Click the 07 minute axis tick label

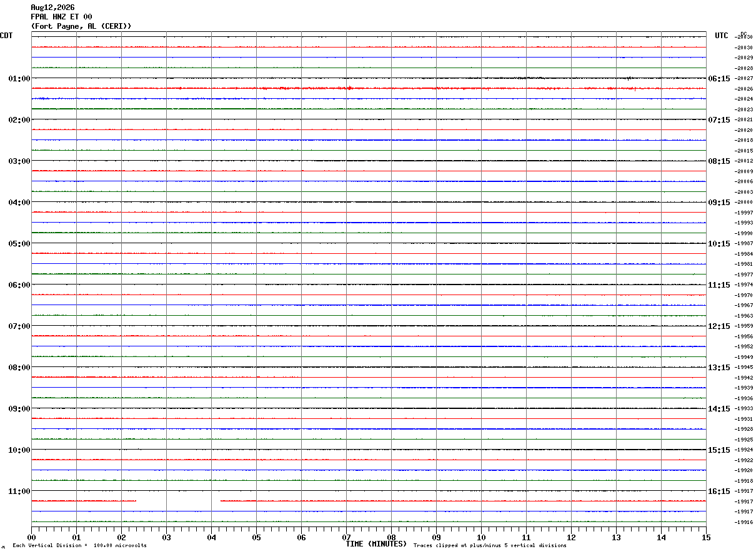pyautogui.click(x=346, y=537)
